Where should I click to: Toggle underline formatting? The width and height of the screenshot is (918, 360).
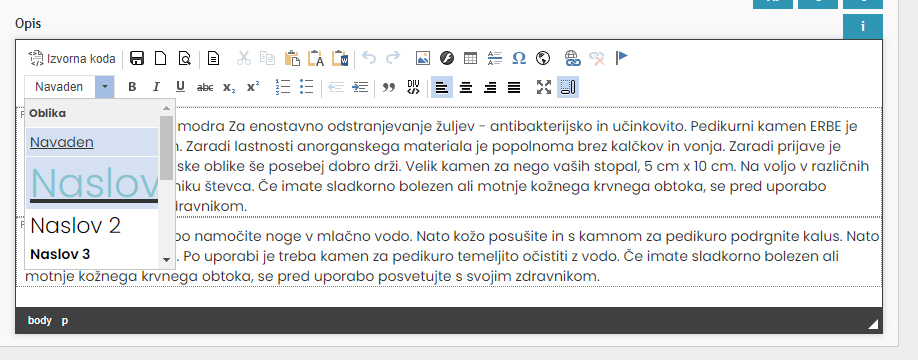coord(180,87)
